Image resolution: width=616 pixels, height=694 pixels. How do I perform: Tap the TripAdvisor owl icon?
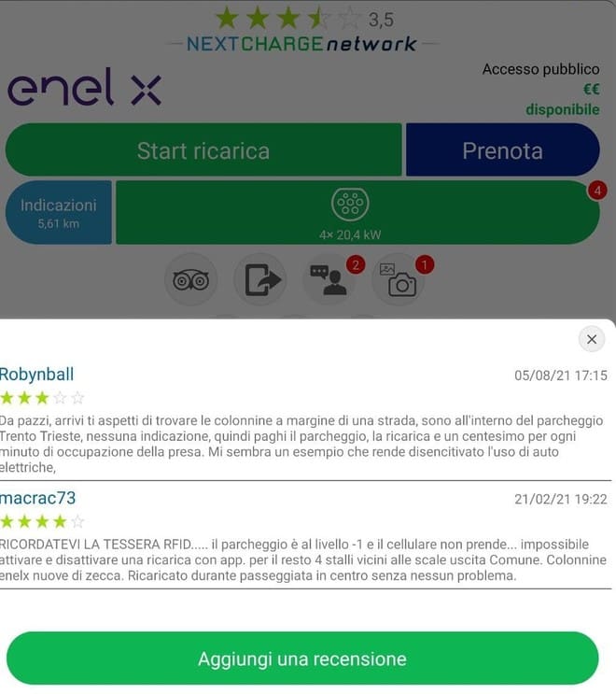(x=190, y=279)
